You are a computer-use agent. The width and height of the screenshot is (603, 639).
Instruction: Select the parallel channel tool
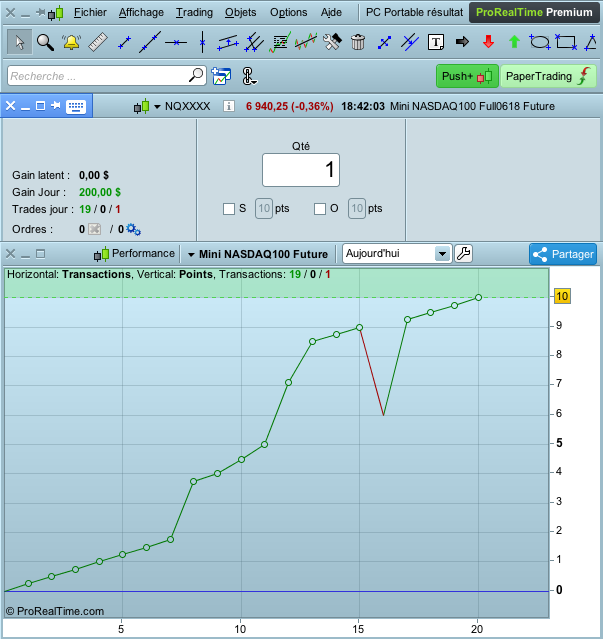click(228, 42)
